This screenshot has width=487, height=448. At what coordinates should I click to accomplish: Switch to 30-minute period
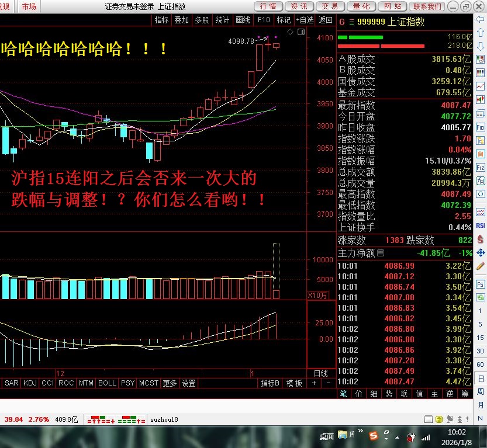click(480, 351)
